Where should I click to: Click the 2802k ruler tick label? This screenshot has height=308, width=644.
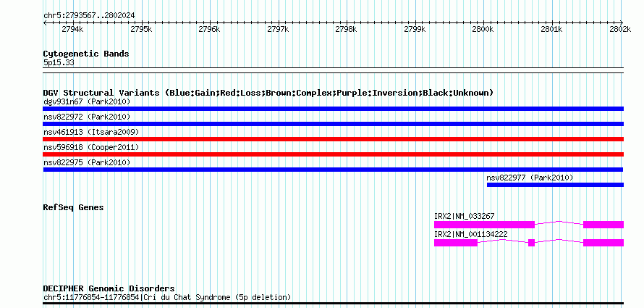tap(620, 29)
